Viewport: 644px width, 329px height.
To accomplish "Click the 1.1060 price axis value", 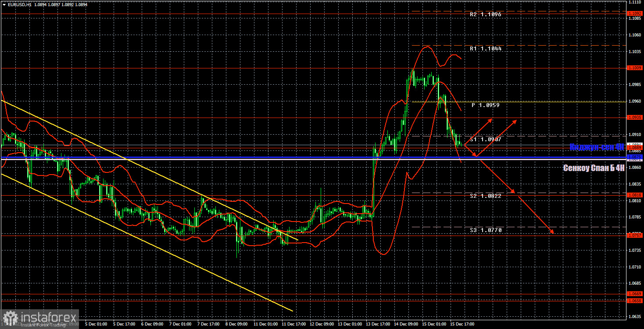I will click(635, 35).
